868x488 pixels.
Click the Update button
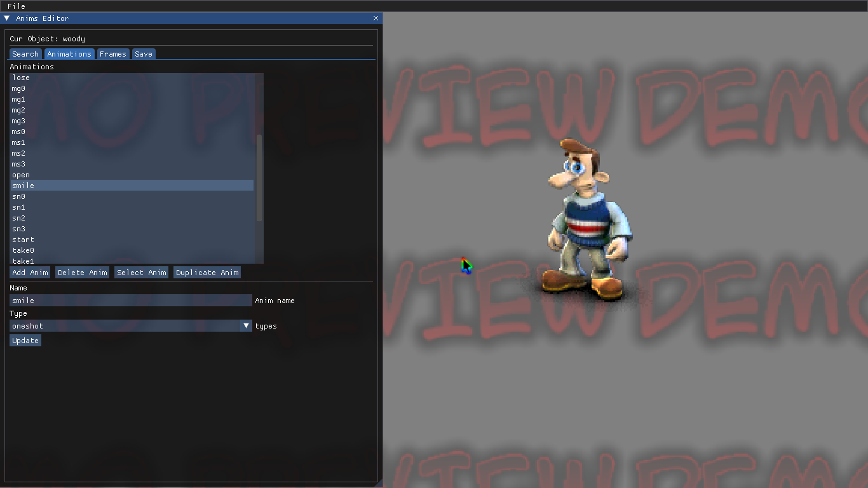[x=25, y=341]
